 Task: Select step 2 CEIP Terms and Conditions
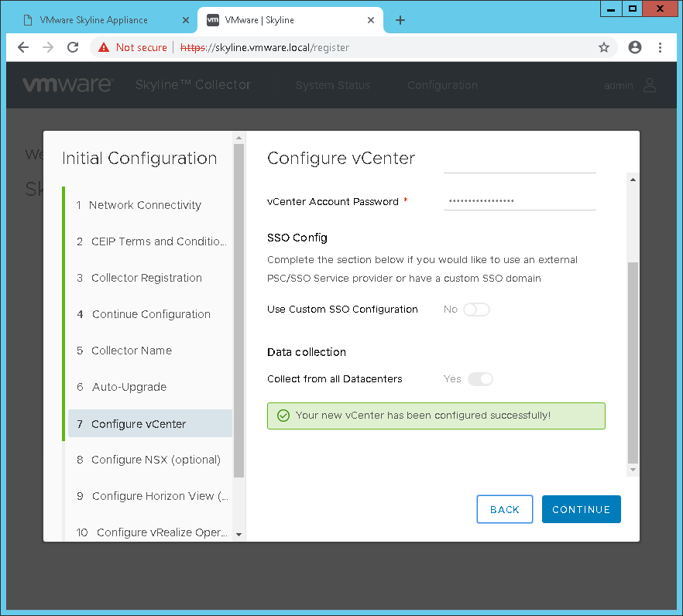tap(150, 241)
